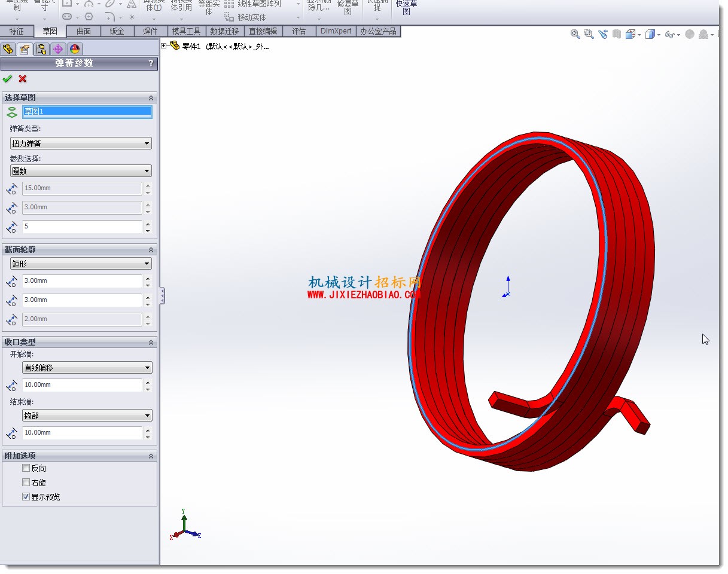The height and width of the screenshot is (574, 728).
Task: Click the Zoom to Fit icon
Action: (x=575, y=35)
